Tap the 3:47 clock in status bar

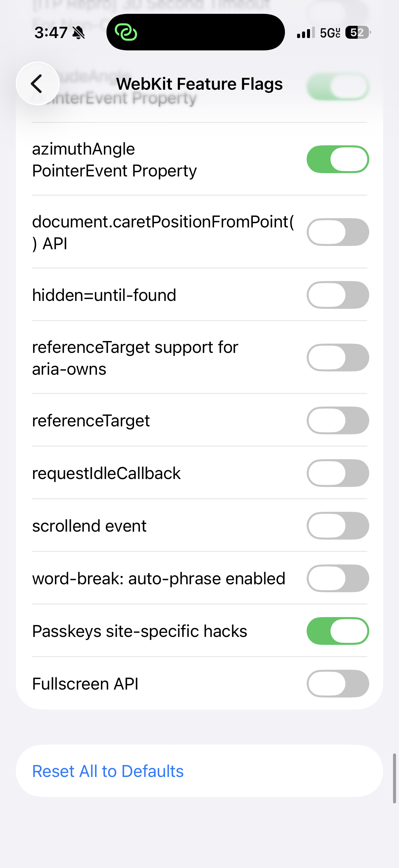pos(51,33)
